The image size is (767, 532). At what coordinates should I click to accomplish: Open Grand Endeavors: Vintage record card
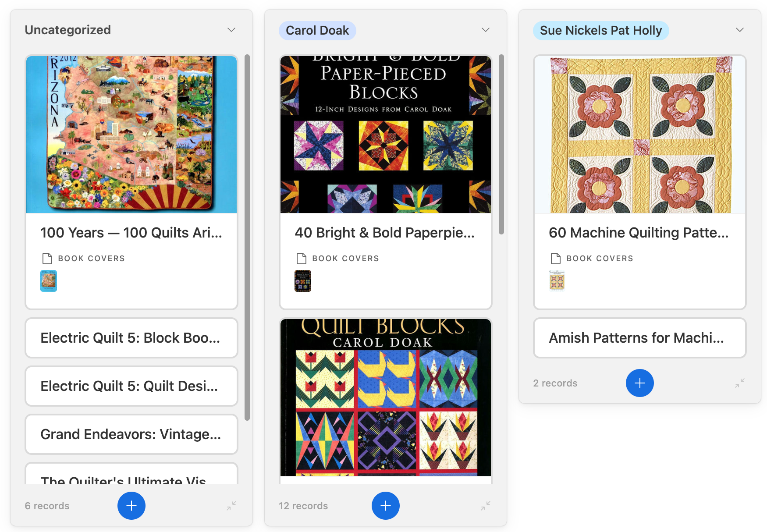point(131,434)
